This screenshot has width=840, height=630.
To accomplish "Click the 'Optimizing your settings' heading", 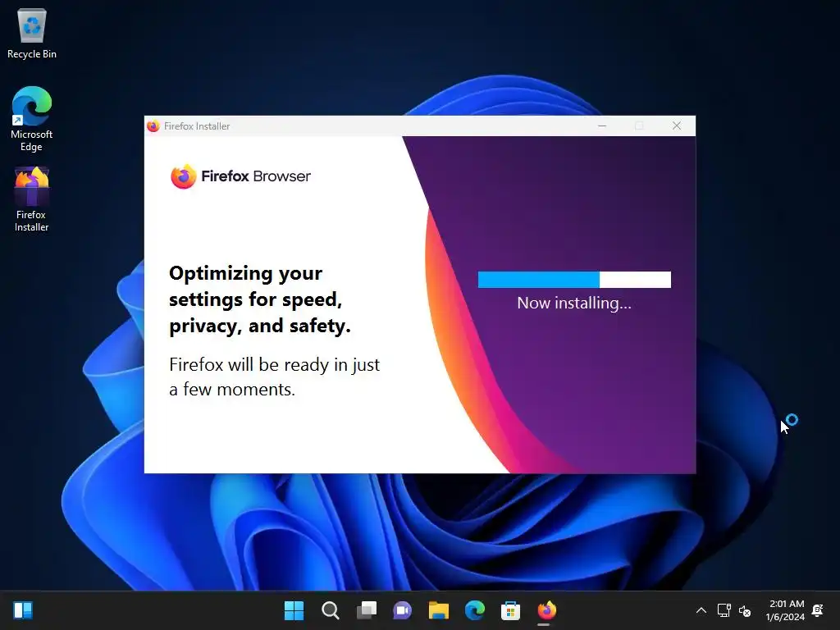I will click(260, 299).
